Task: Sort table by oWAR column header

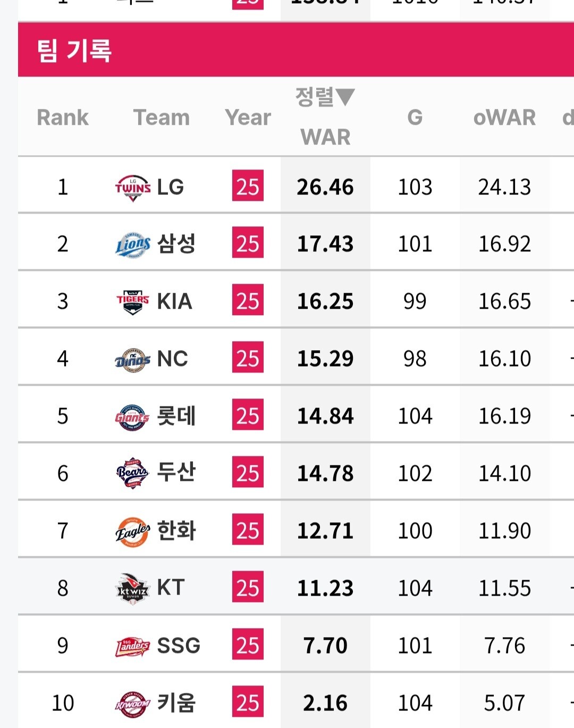Action: coord(504,117)
